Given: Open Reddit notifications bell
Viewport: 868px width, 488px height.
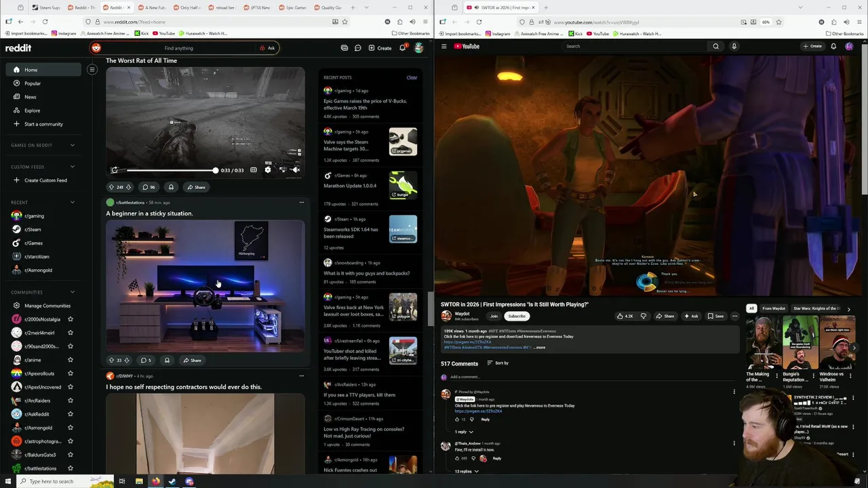Looking at the screenshot, I should [x=402, y=48].
